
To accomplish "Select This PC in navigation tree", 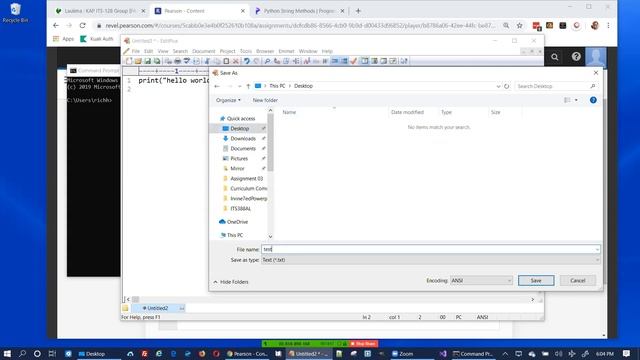I will [x=235, y=235].
